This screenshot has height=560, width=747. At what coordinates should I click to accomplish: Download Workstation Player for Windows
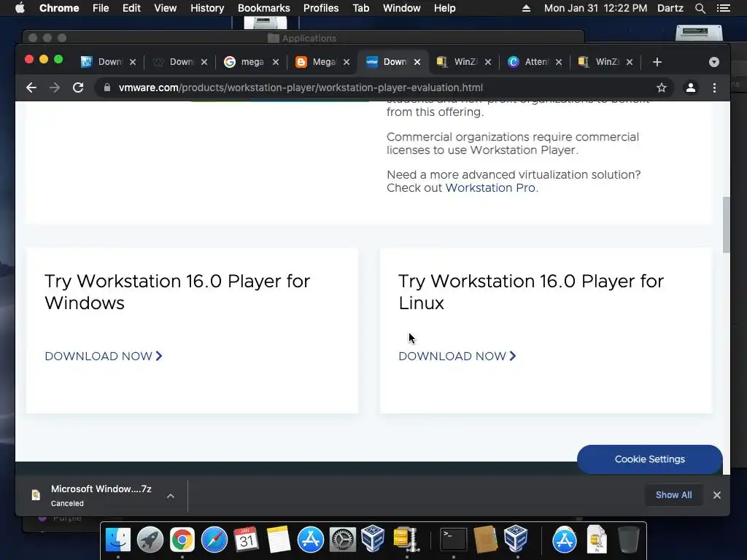[104, 356]
